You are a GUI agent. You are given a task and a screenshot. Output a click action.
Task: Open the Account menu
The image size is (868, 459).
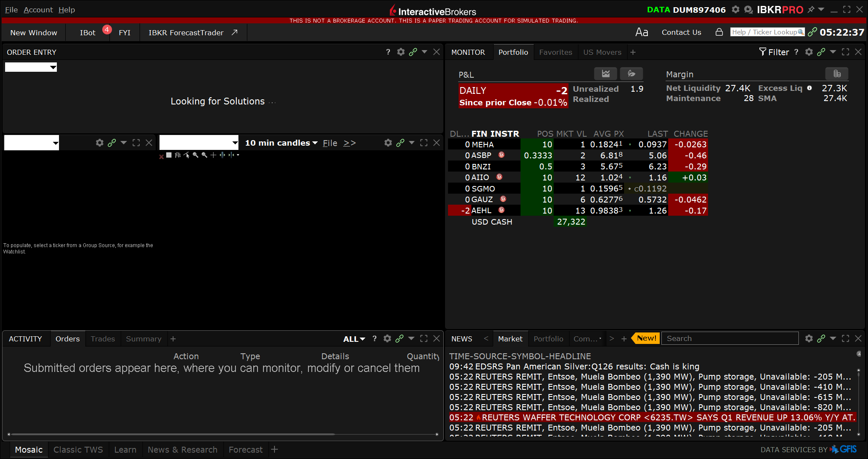(x=38, y=9)
